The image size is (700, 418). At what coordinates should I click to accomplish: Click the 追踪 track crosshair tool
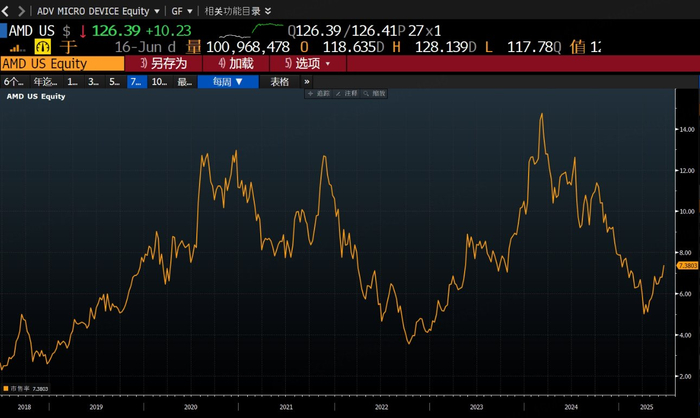[319, 93]
